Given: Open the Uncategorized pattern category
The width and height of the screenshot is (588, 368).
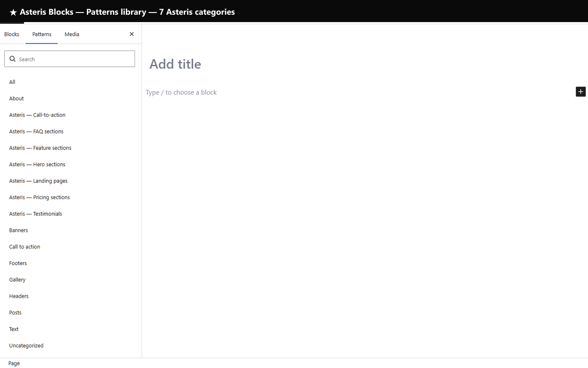Looking at the screenshot, I should (x=71, y=345).
